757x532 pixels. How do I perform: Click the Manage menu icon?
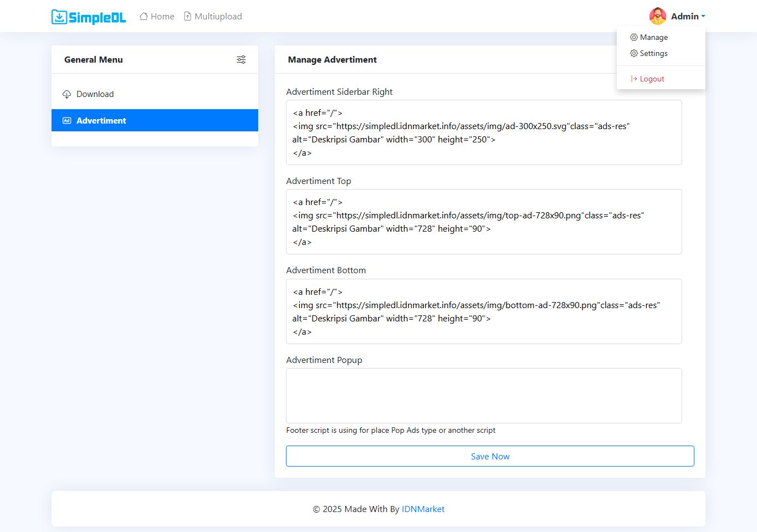[x=634, y=37]
